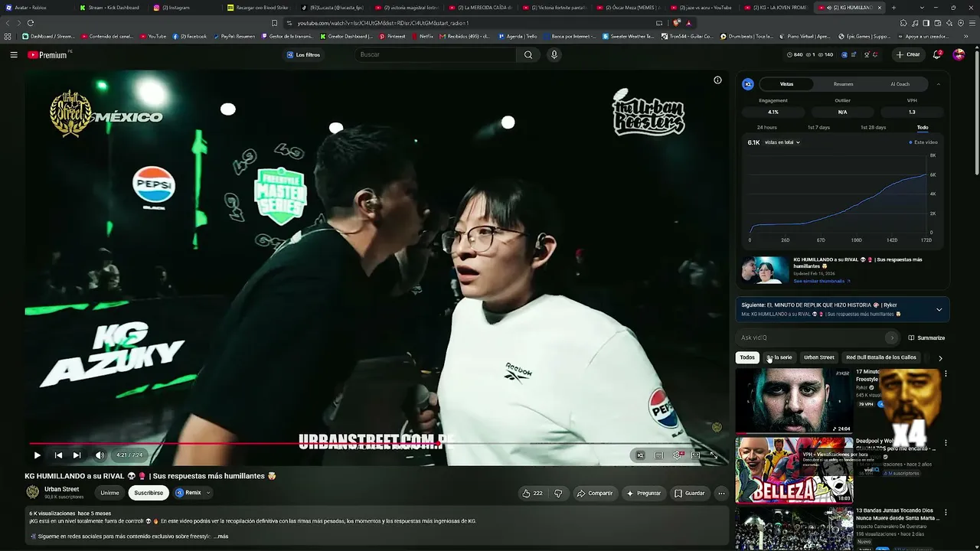Click See similar thumbnails link
980x551 pixels.
click(822, 282)
